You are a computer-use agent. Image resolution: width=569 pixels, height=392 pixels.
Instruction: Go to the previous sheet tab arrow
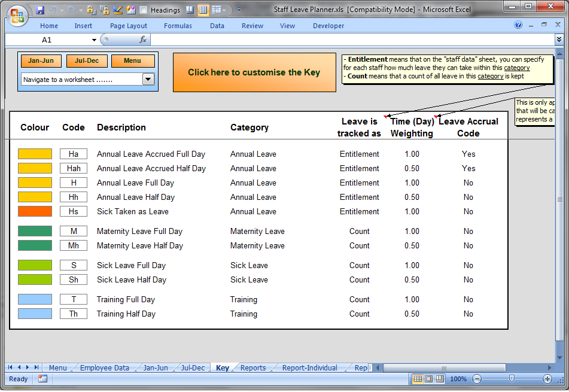tap(19, 367)
